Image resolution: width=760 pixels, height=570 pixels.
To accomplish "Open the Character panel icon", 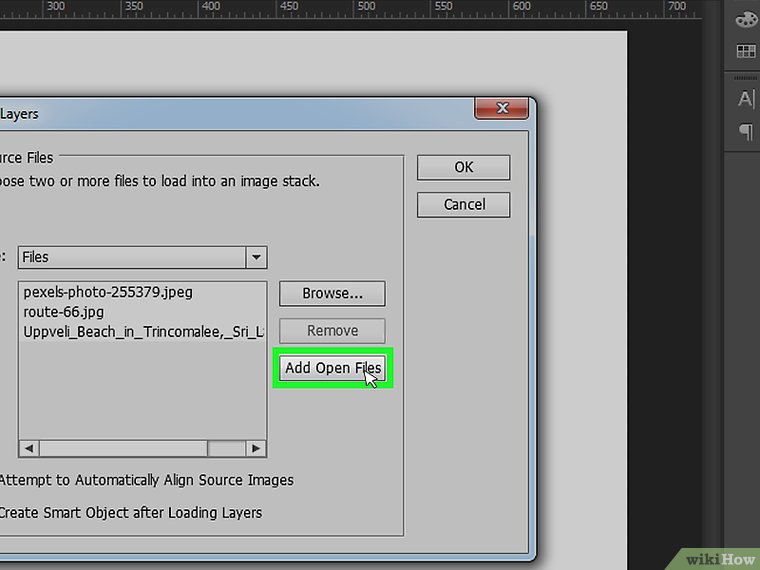I will pyautogui.click(x=745, y=99).
